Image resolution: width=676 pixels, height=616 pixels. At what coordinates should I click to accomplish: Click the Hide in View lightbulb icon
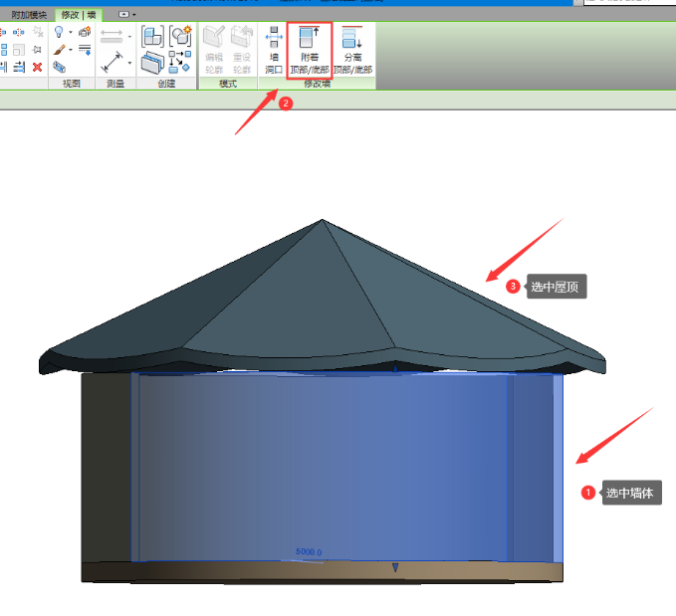59,32
